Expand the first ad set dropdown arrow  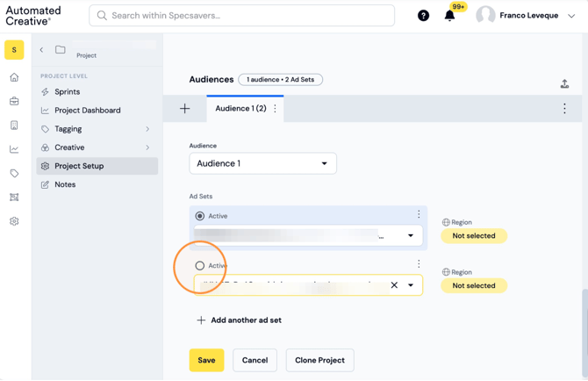tap(411, 236)
